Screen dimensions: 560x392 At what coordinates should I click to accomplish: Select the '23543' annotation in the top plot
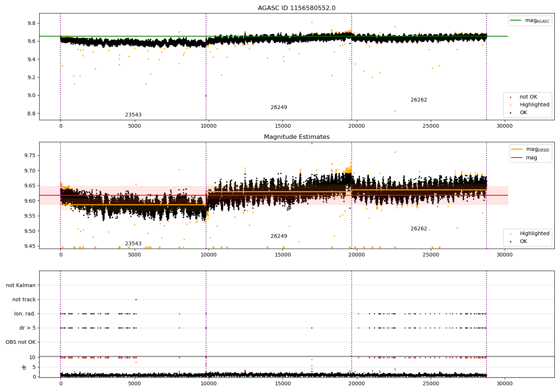click(x=133, y=115)
